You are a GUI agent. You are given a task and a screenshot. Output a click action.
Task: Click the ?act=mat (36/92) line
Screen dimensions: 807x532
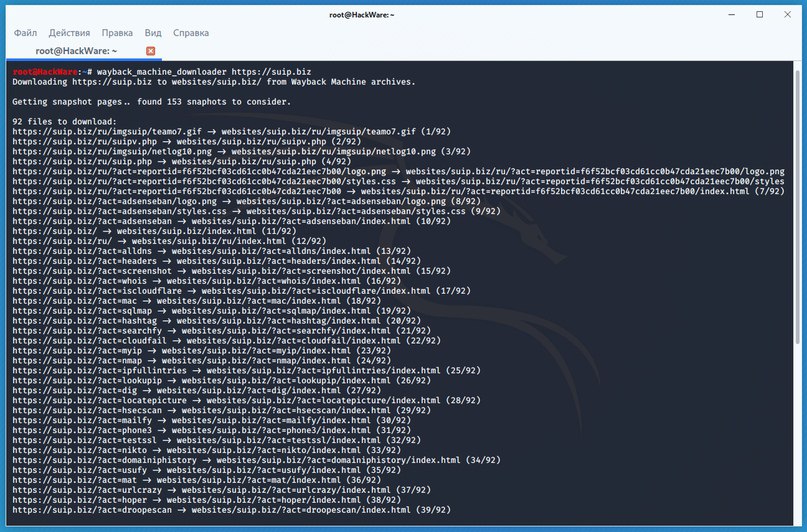[x=197, y=480]
